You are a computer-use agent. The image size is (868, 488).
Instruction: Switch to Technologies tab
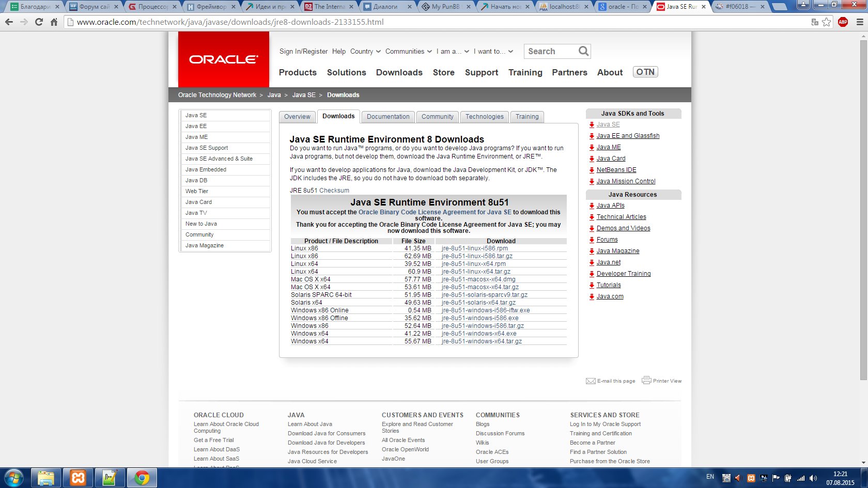pos(484,117)
